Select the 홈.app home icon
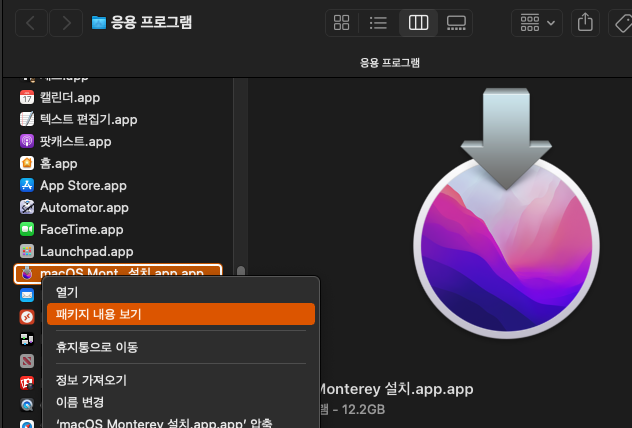This screenshot has width=632, height=428. 27,163
